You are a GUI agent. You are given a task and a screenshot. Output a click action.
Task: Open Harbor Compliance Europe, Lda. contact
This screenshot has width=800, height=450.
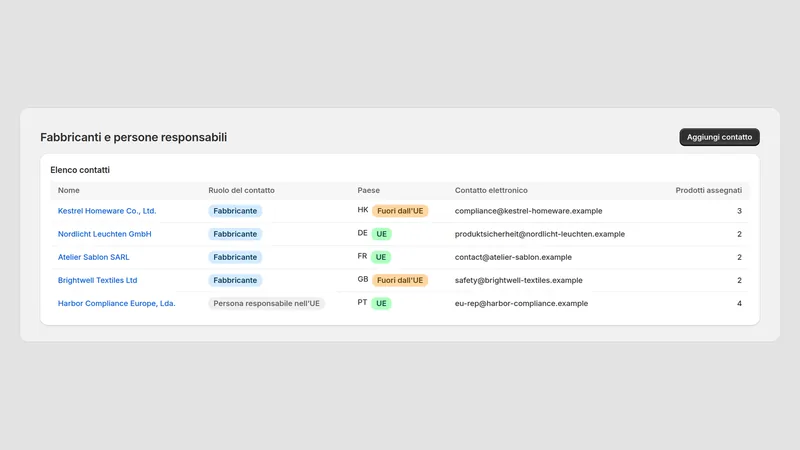click(116, 303)
